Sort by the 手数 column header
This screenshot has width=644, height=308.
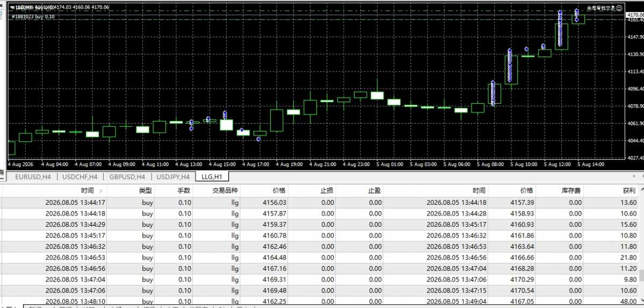pyautogui.click(x=184, y=191)
